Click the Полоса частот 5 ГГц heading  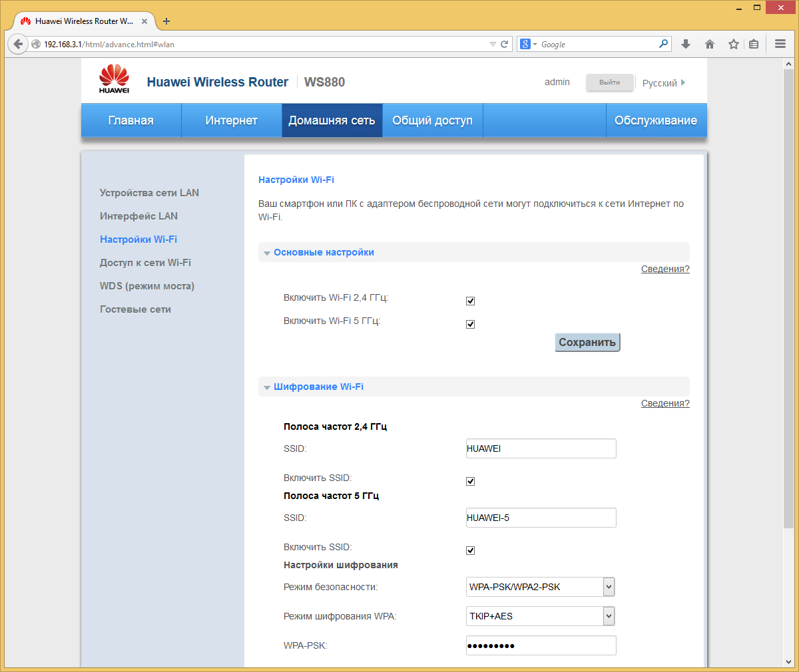pos(331,496)
